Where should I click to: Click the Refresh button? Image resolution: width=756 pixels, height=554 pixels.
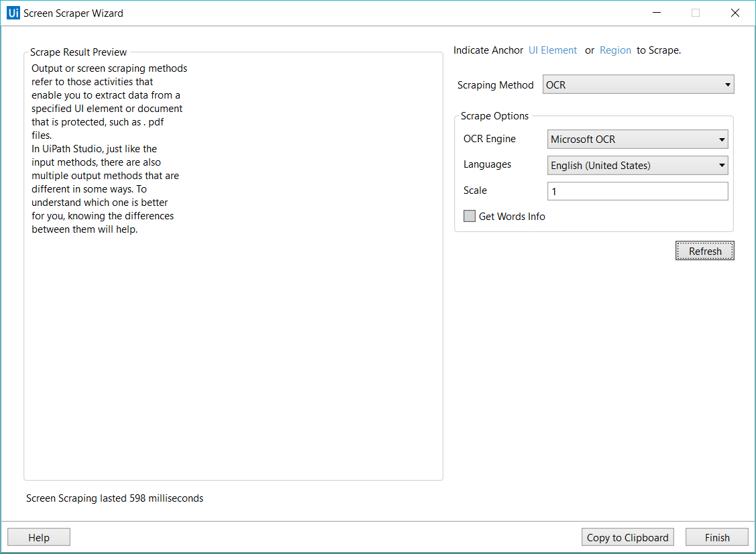click(704, 251)
